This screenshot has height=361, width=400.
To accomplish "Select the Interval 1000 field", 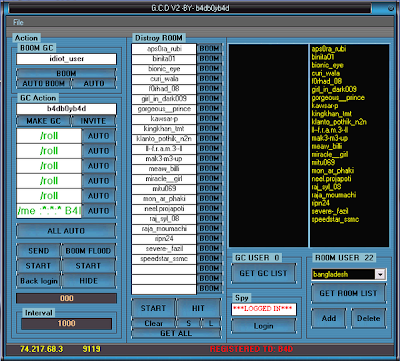I will pyautogui.click(x=66, y=323).
